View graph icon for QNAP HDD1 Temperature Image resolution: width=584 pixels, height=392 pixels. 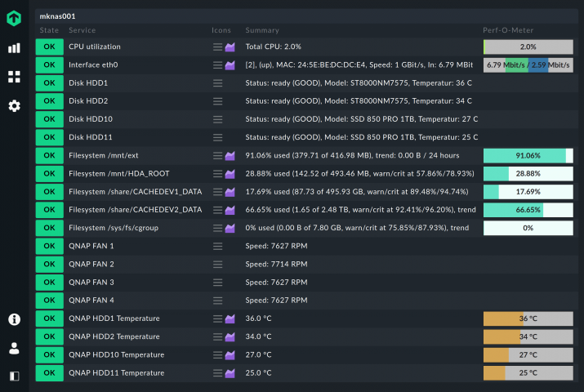coord(230,318)
